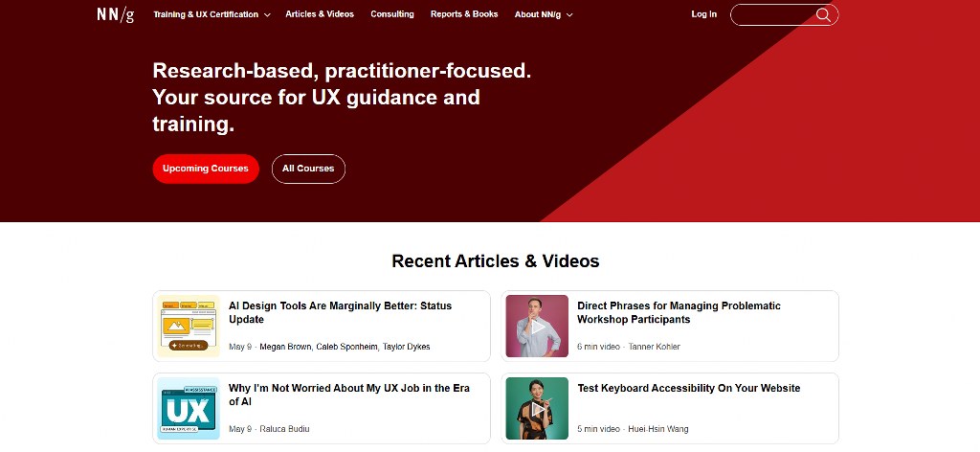The width and height of the screenshot is (980, 452).
Task: Click author name Taylor Dykes
Action: coord(406,347)
